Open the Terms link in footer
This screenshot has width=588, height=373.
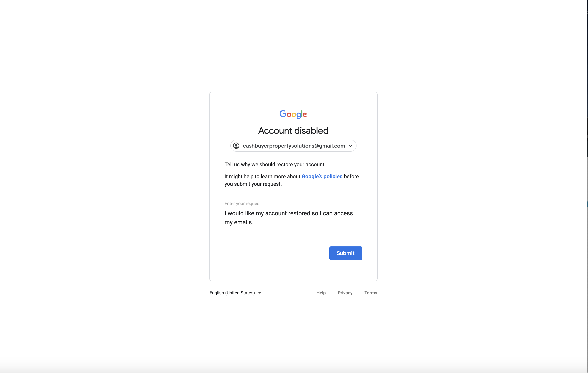[370, 293]
